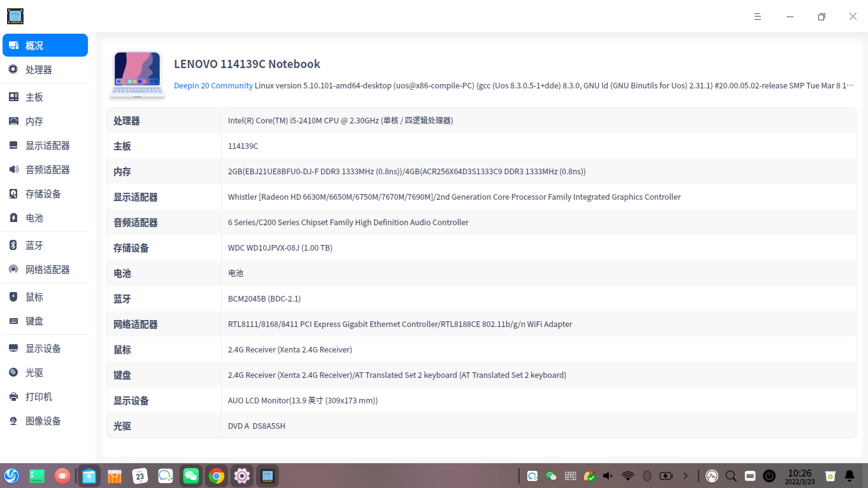Open the onscreen keyboard tray icon

(x=750, y=476)
